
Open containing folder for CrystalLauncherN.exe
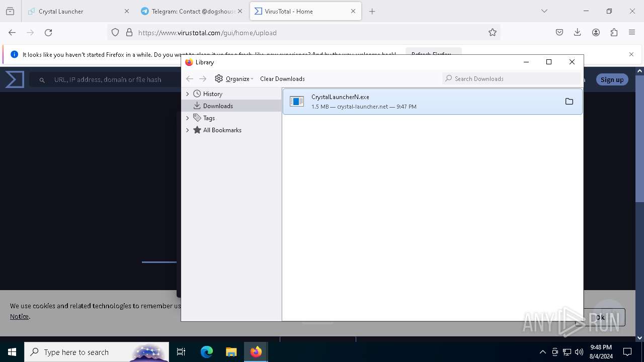pos(569,102)
